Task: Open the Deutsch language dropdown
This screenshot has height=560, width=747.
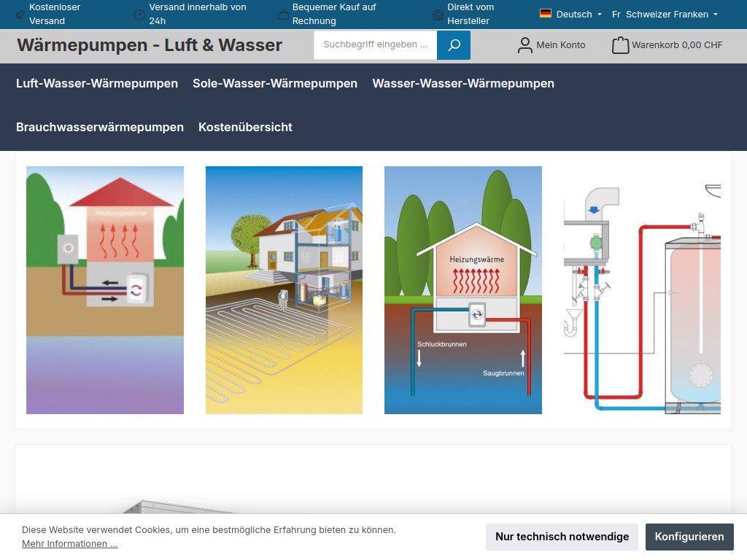Action: pos(573,13)
